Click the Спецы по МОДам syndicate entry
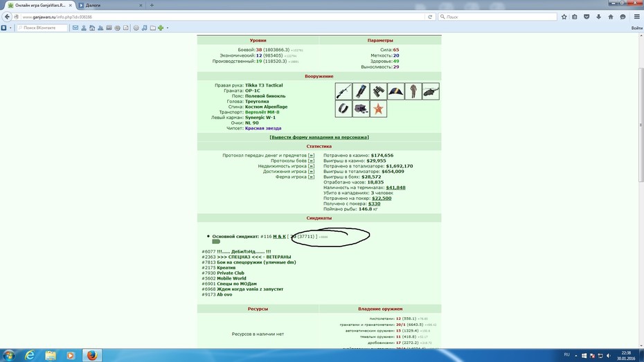 tap(237, 284)
